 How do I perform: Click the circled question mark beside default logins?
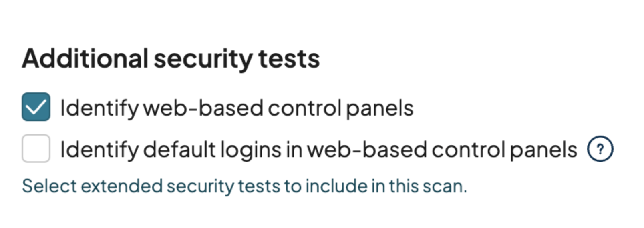(600, 149)
